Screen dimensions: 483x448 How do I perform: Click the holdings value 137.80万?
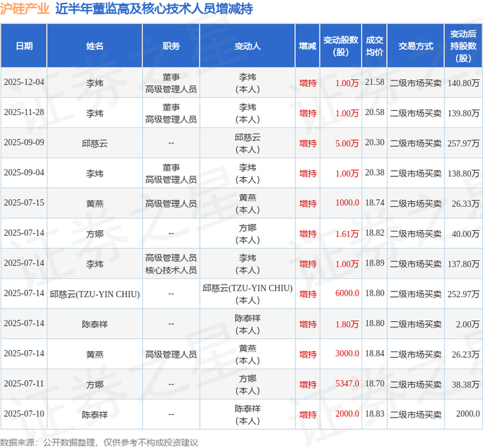463,264
